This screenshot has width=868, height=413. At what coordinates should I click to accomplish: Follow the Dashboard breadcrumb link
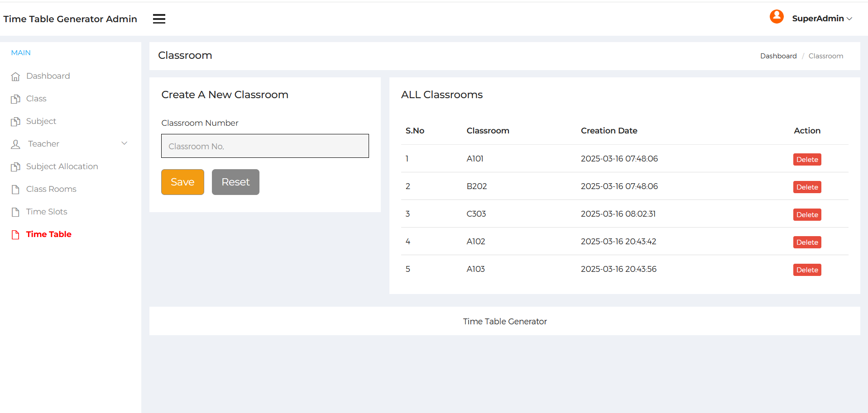click(778, 56)
